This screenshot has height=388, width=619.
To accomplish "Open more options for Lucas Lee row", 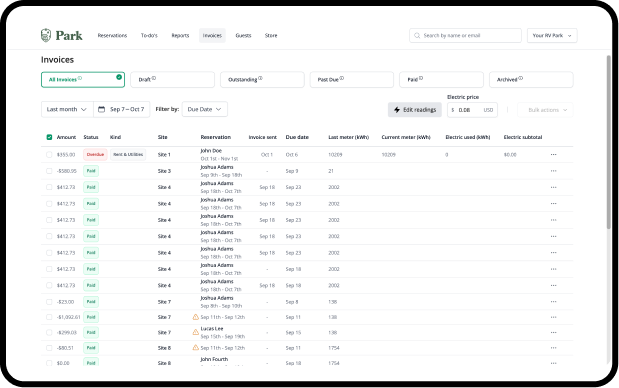I will [553, 332].
